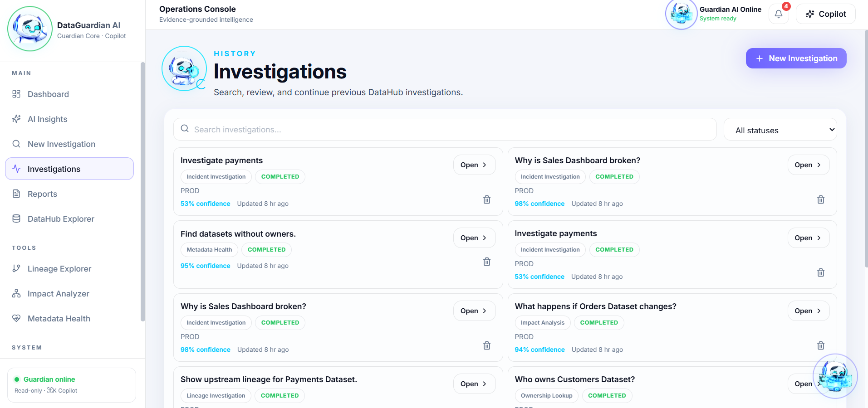Image resolution: width=868 pixels, height=408 pixels.
Task: Click the Reports document icon
Action: click(x=16, y=194)
